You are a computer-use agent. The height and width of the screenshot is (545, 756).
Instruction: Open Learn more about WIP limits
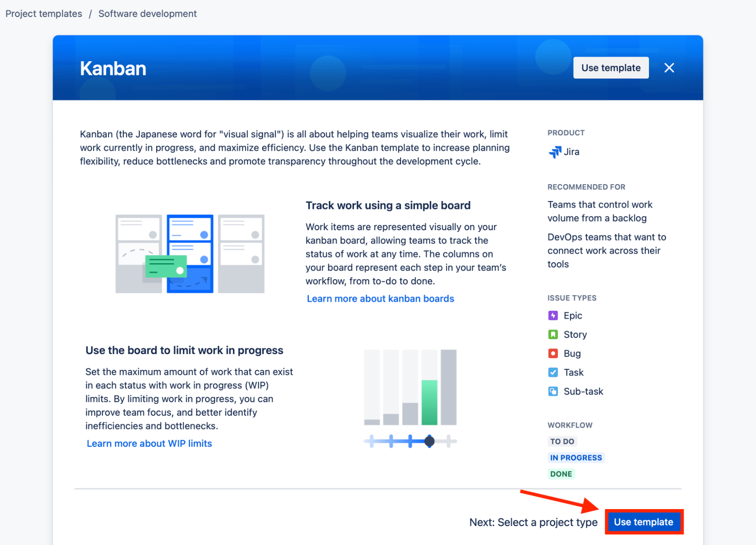point(149,443)
